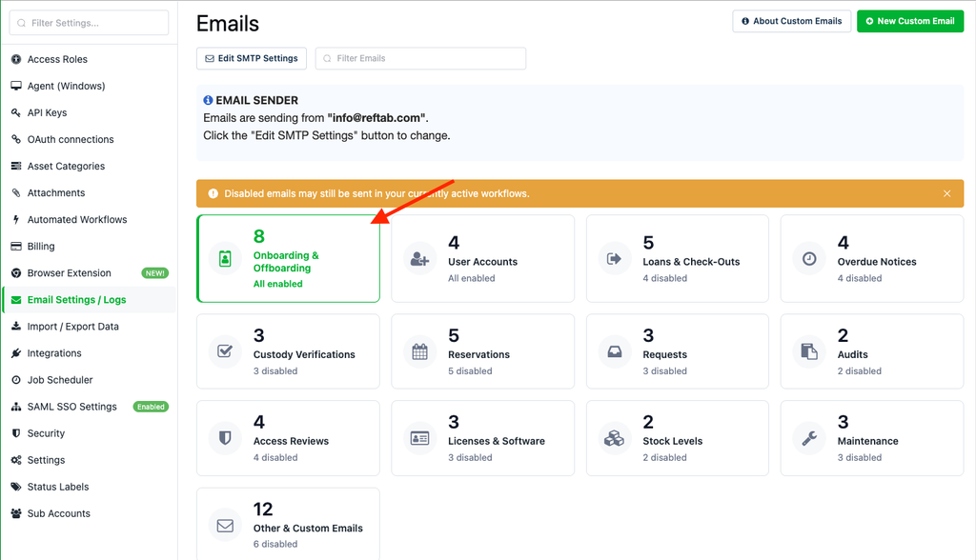Click About Custom Emails button
The height and width of the screenshot is (560, 976).
[792, 21]
